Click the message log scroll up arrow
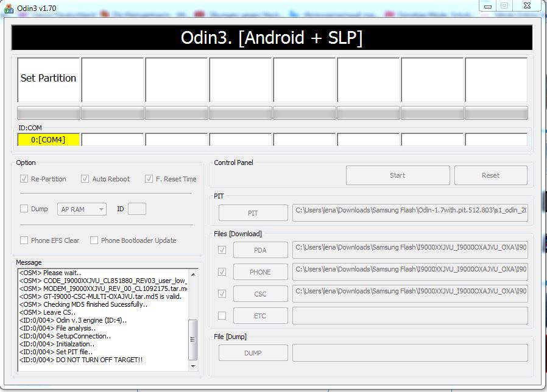This screenshot has height=392, width=547. (x=193, y=275)
